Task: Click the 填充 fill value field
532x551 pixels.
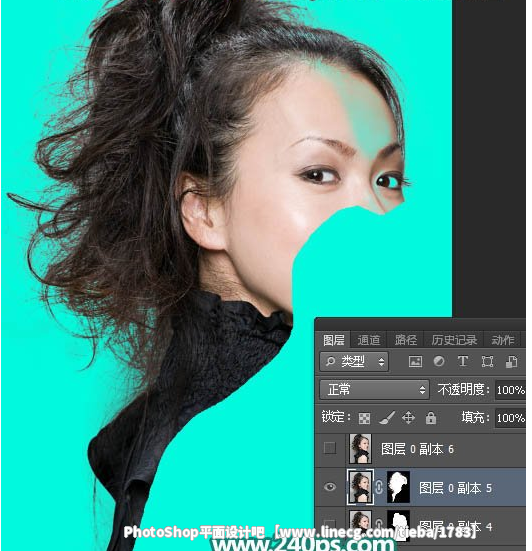Action: click(x=510, y=418)
